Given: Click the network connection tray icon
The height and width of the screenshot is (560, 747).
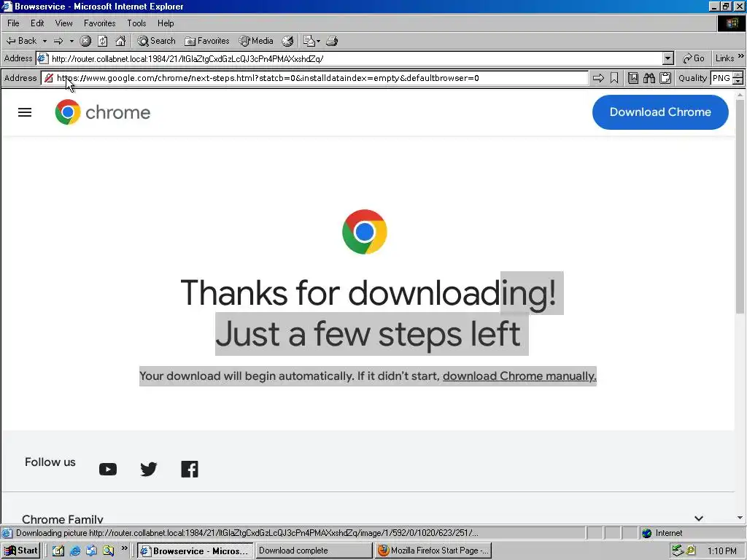Looking at the screenshot, I should click(x=677, y=551).
